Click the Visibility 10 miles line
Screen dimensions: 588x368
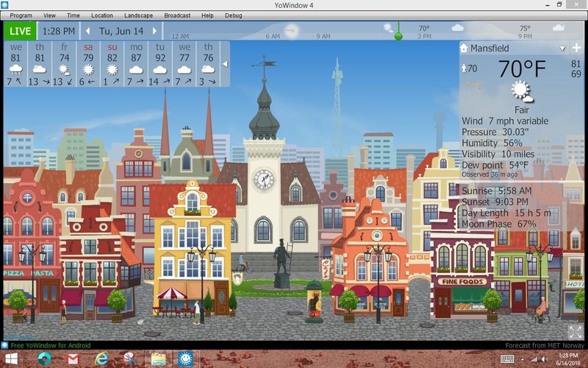click(498, 154)
